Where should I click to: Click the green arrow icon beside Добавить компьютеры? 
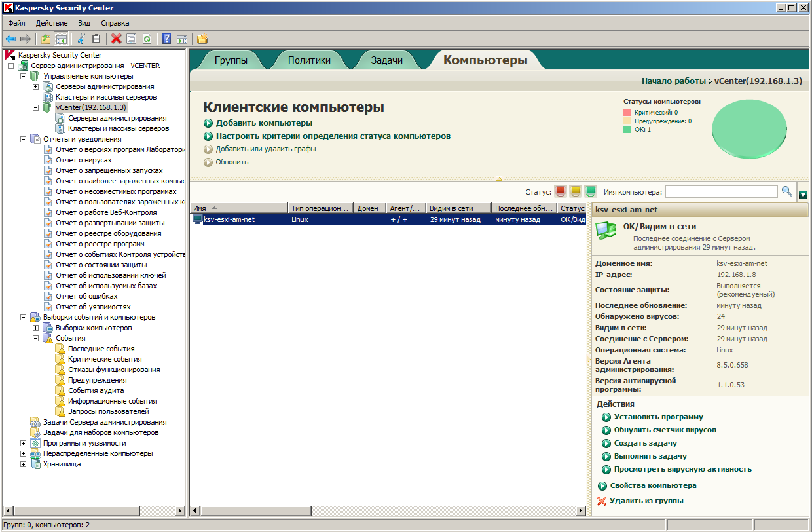(x=208, y=123)
